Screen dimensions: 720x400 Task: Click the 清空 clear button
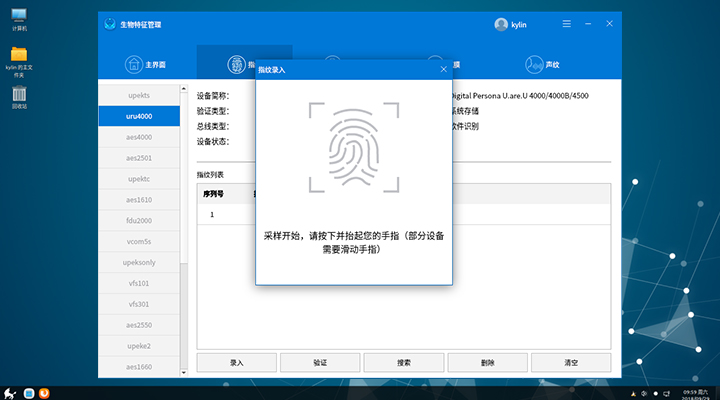click(x=571, y=363)
